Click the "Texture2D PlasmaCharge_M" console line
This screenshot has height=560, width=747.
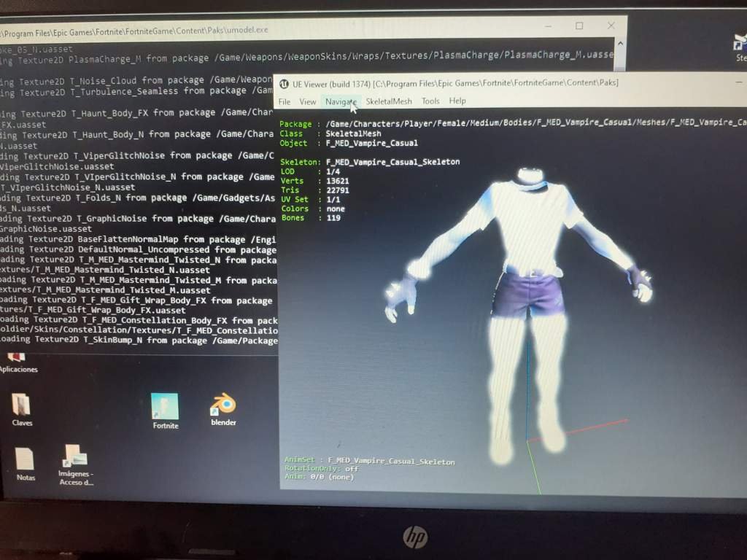click(x=307, y=58)
